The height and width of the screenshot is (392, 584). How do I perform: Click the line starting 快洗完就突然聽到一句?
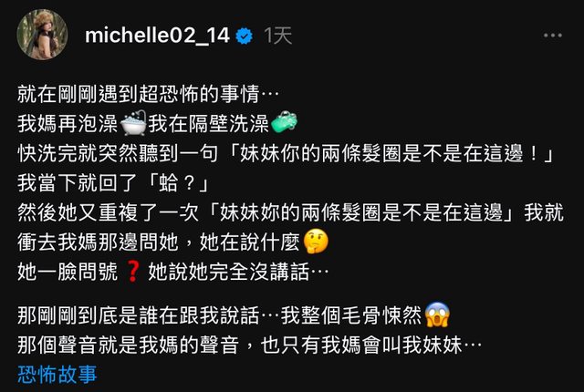click(x=286, y=153)
